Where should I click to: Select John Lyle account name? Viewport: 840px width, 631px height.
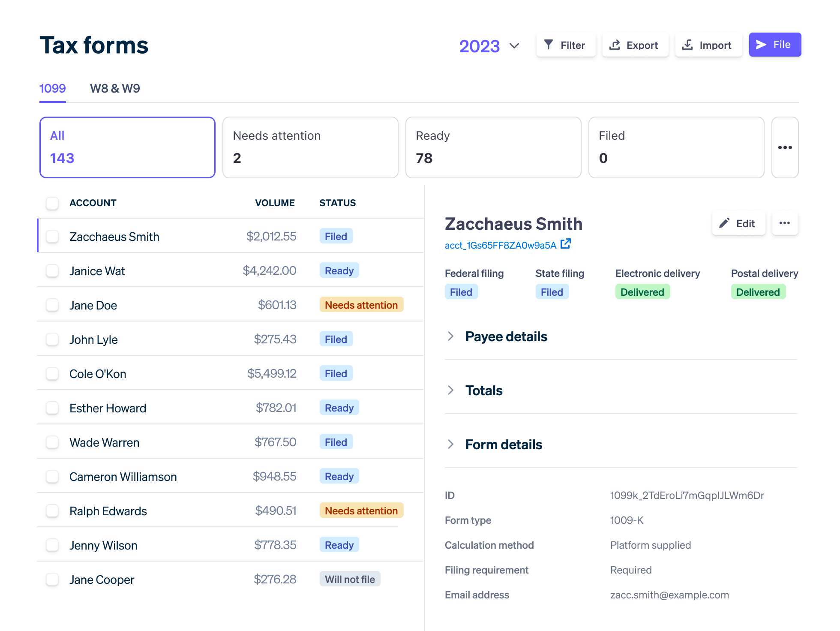pos(93,340)
